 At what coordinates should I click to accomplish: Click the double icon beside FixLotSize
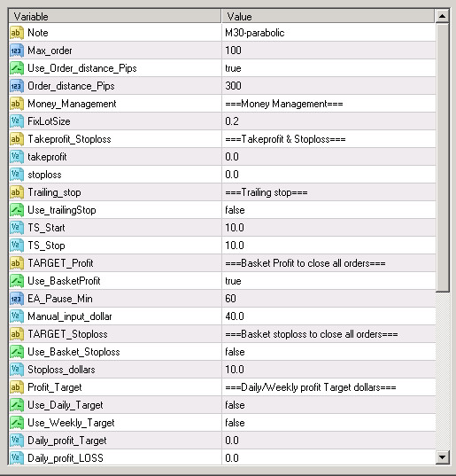pyautogui.click(x=16, y=121)
